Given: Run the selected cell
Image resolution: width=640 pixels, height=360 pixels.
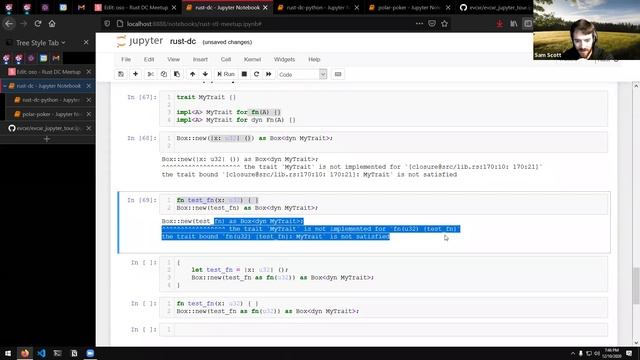Looking at the screenshot, I should click(226, 74).
